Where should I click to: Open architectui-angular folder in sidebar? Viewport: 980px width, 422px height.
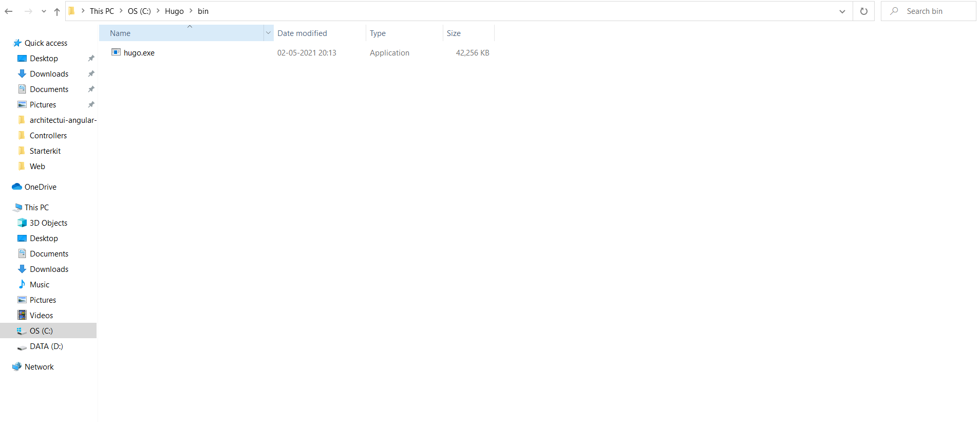63,120
